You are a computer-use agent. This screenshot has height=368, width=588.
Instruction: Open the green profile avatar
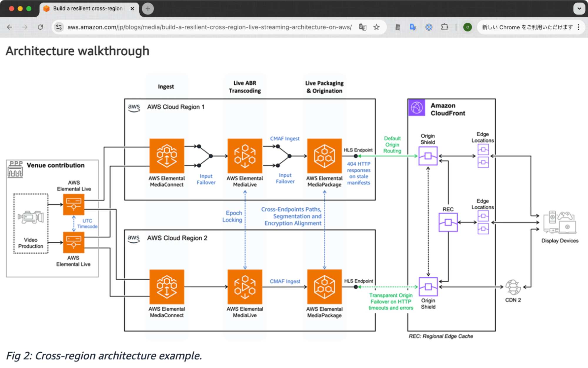(x=467, y=27)
